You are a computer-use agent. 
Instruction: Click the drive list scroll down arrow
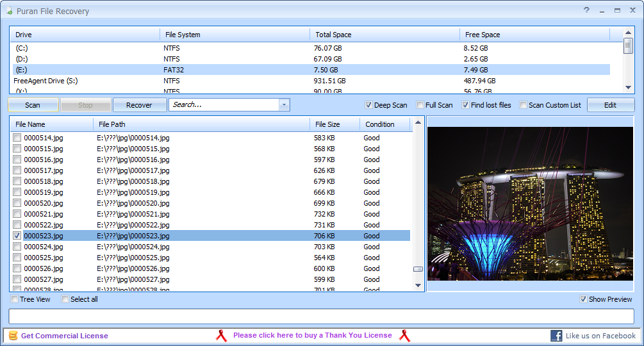pyautogui.click(x=628, y=87)
